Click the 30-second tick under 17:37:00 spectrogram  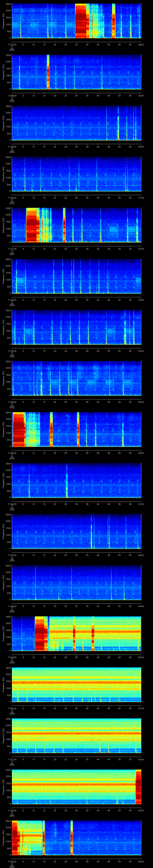point(76,44)
